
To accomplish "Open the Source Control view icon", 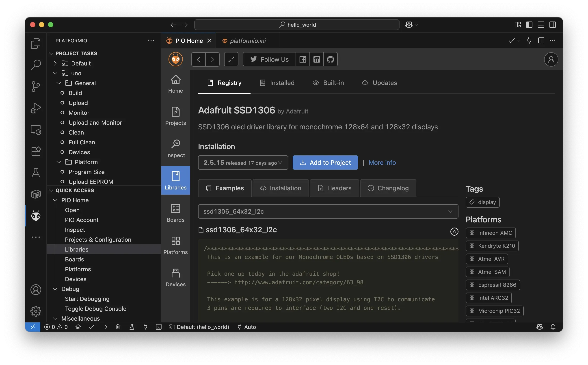I will (36, 86).
